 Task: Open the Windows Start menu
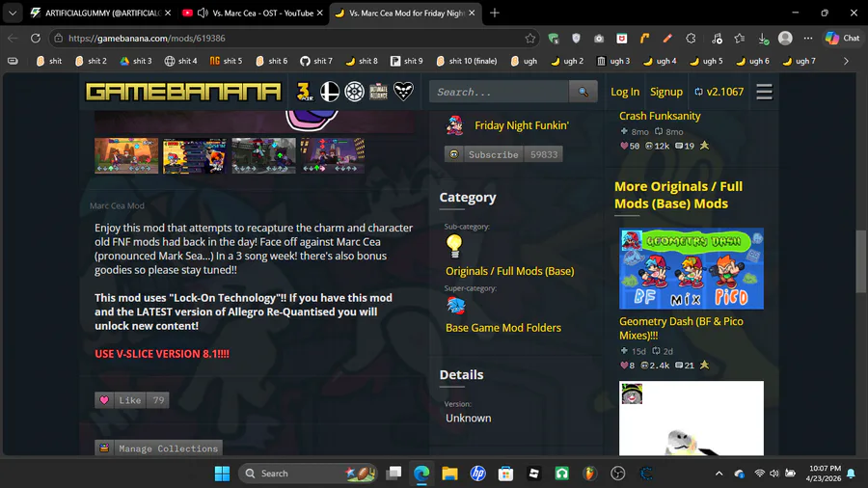[222, 474]
